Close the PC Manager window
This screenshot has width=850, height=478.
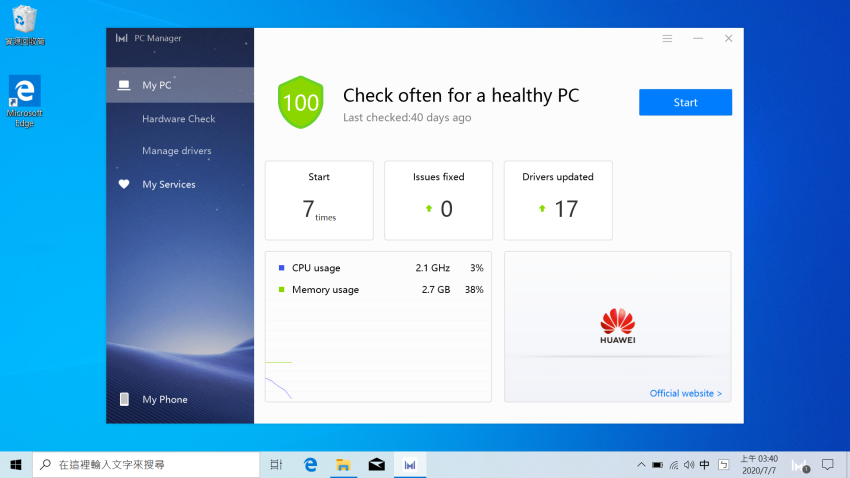(x=729, y=38)
